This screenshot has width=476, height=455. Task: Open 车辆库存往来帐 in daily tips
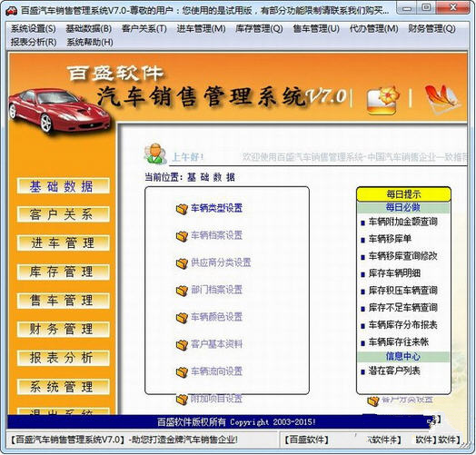coord(399,342)
